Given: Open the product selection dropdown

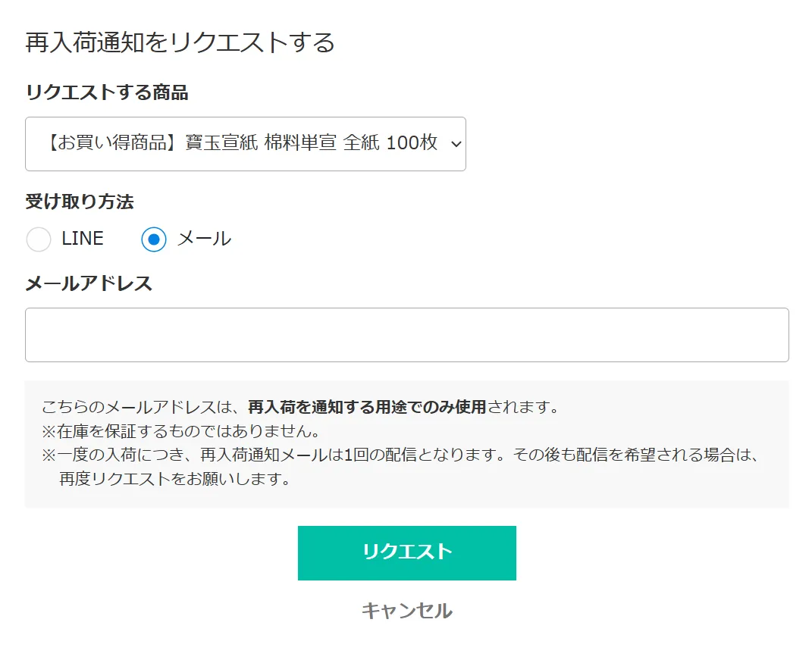Looking at the screenshot, I should tap(245, 144).
